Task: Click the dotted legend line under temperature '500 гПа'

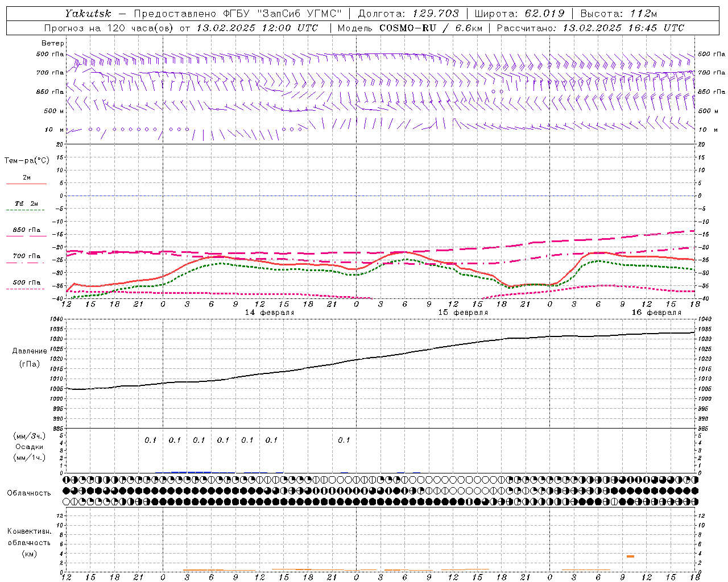Action: pyautogui.click(x=25, y=289)
